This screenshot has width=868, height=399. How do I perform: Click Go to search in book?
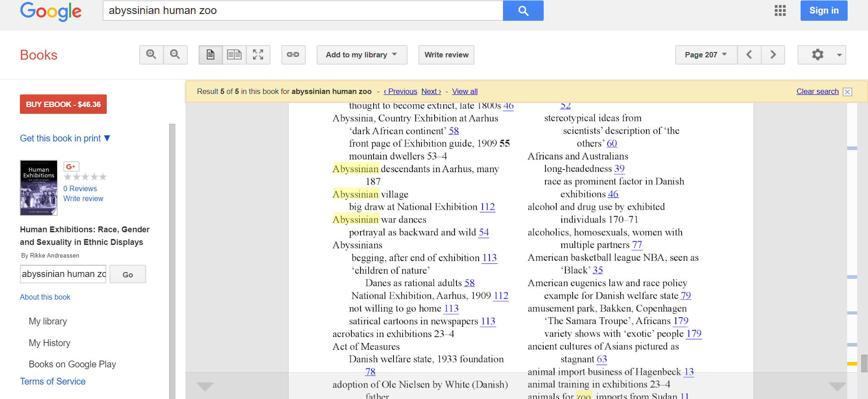click(128, 274)
